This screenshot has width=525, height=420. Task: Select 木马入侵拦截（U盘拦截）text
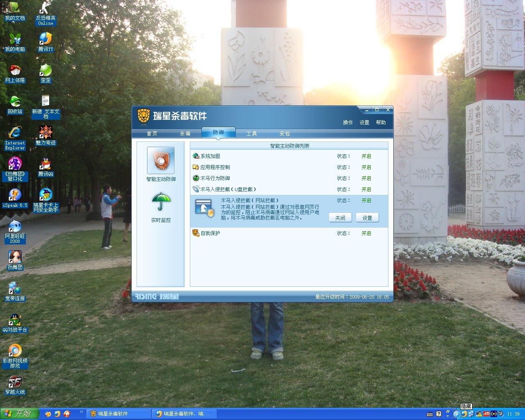[x=228, y=189]
